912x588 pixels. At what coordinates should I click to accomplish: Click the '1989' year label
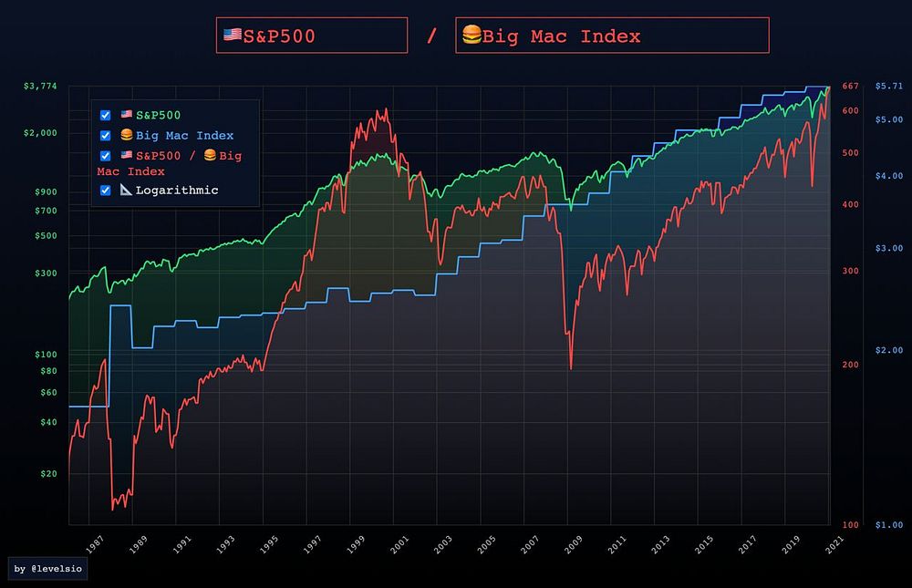pos(138,544)
